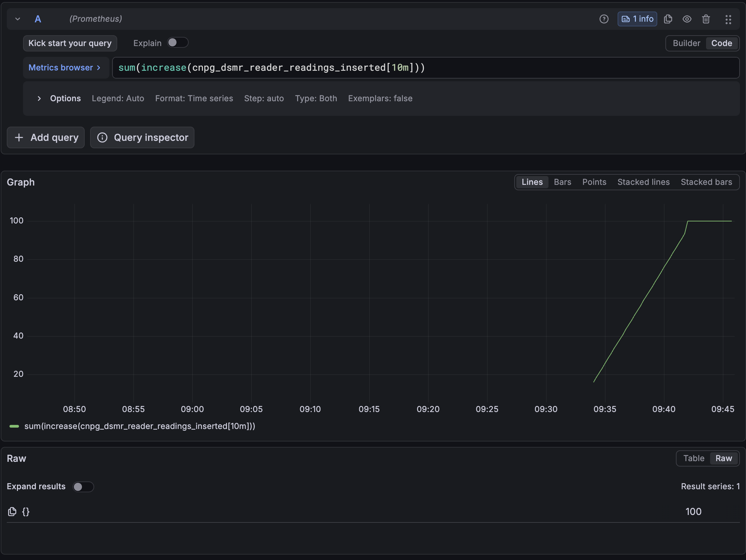Click the Type: Both option text
The height and width of the screenshot is (560, 746).
(x=316, y=99)
